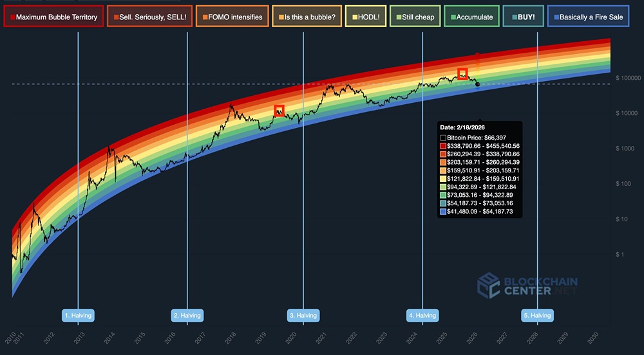644x355 pixels.
Task: Click the '$54,187.73 - $73,053.16' tooltip row
Action: (477, 203)
